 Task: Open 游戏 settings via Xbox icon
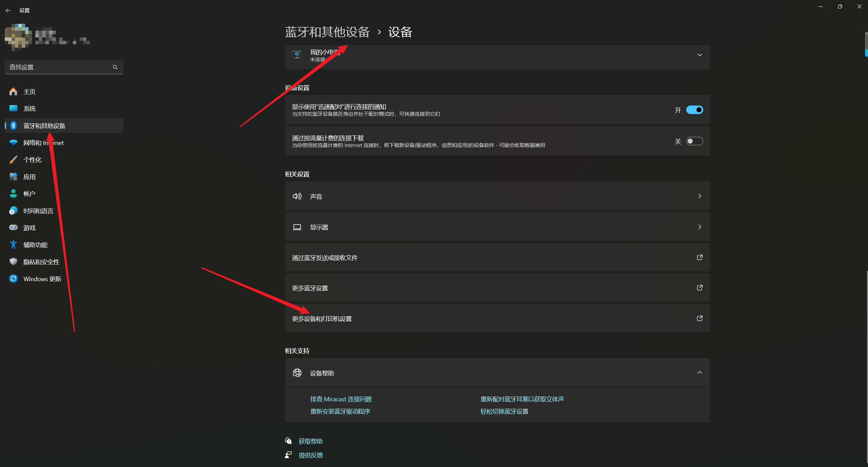pos(13,227)
